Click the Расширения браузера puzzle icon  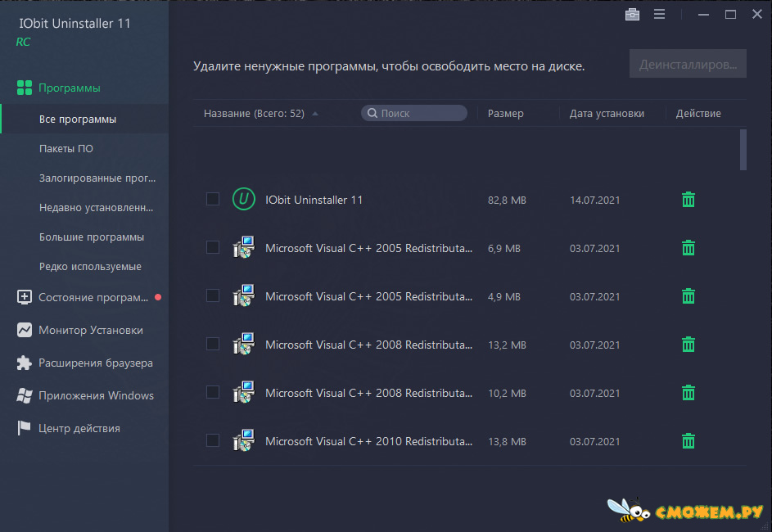coord(24,363)
